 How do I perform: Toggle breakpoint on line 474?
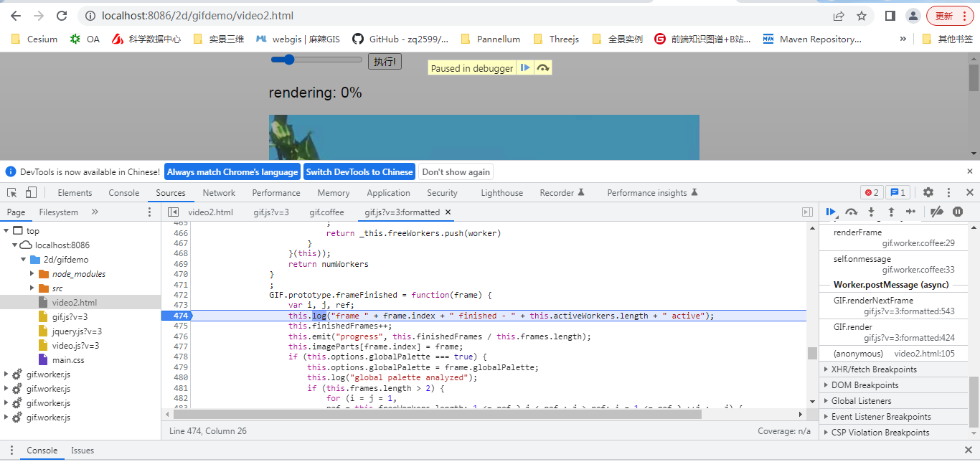click(x=179, y=316)
